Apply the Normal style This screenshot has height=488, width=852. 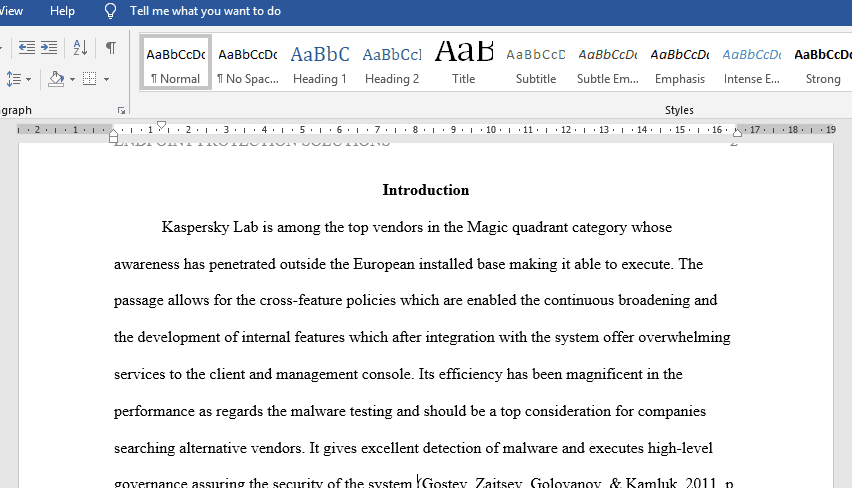click(176, 62)
